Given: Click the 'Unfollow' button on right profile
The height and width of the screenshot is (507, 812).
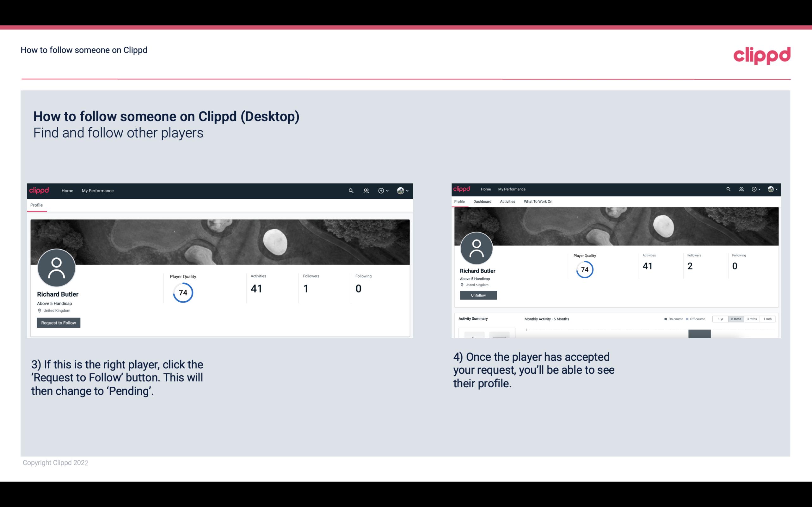Looking at the screenshot, I should [x=477, y=295].
